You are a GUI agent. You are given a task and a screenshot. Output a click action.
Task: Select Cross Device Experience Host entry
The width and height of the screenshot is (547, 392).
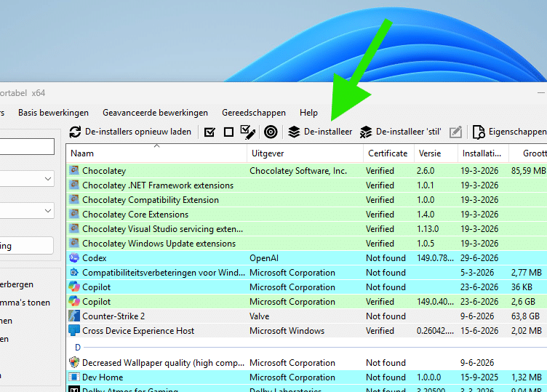(x=138, y=331)
